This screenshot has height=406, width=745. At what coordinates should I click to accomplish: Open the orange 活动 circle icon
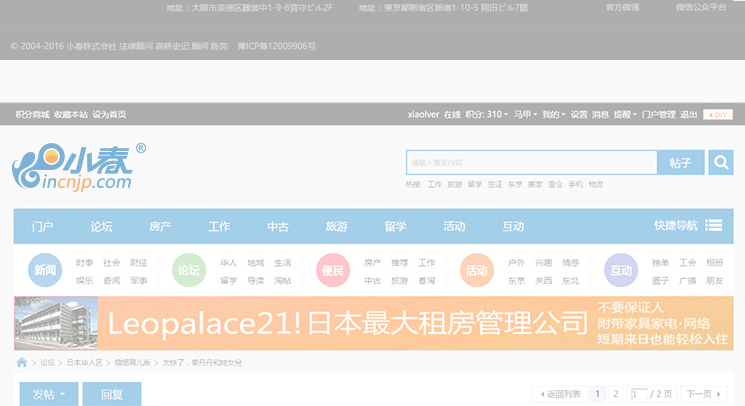477,270
